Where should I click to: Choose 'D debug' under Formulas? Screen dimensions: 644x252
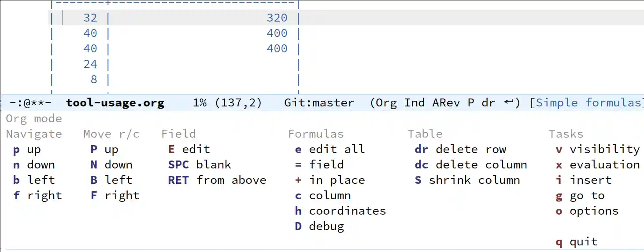(319, 226)
